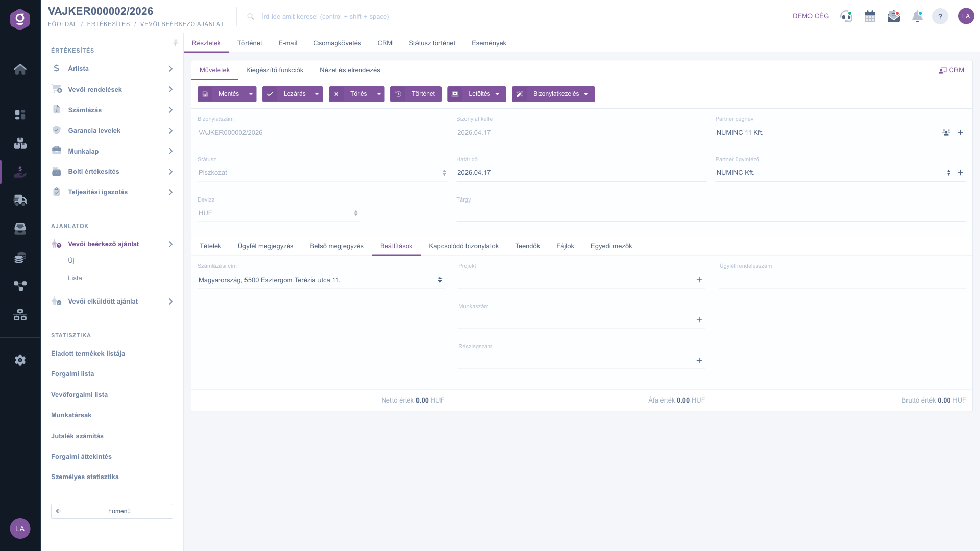Open the coins finance icon in rail

20,258
